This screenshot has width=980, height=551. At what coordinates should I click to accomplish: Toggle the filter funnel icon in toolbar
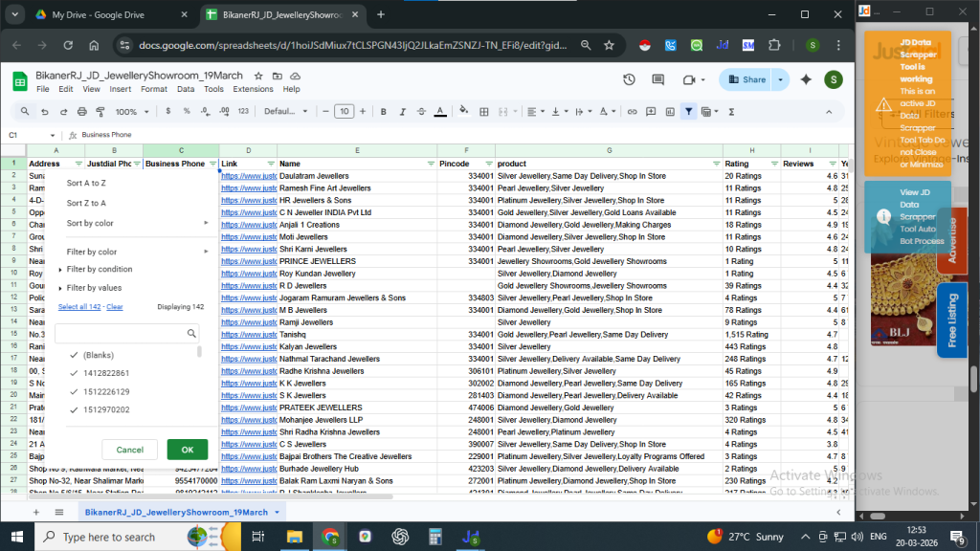click(x=688, y=111)
